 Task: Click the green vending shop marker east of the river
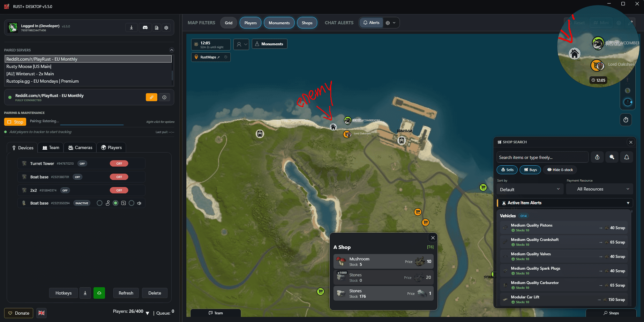click(483, 188)
